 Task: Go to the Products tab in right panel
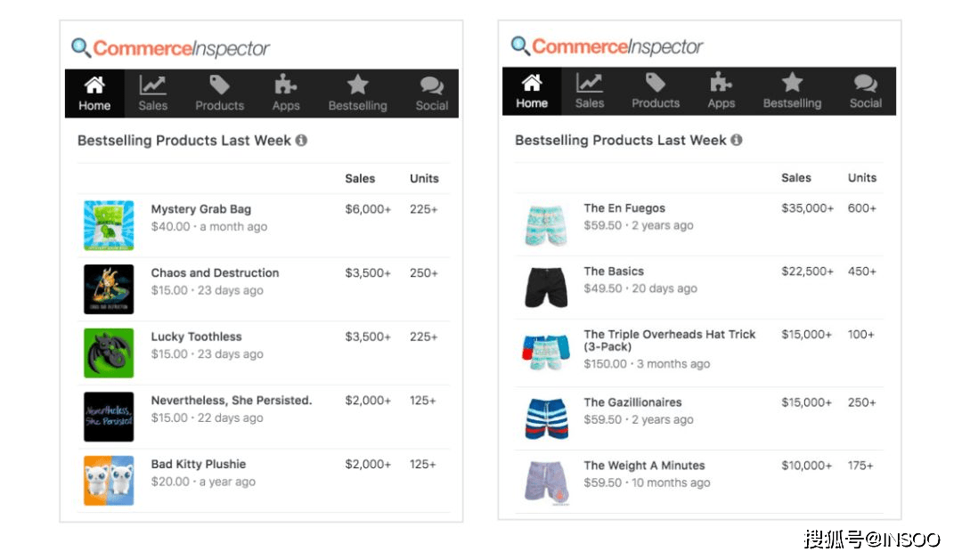(x=656, y=92)
